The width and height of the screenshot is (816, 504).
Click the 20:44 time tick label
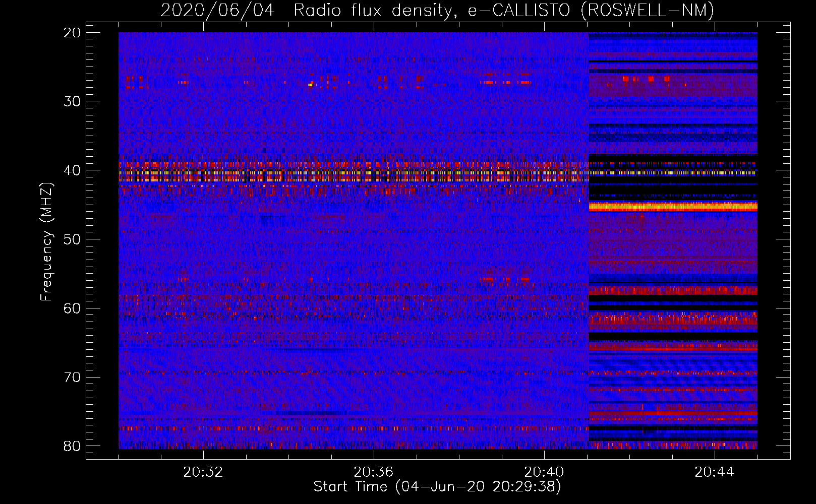pos(715,472)
